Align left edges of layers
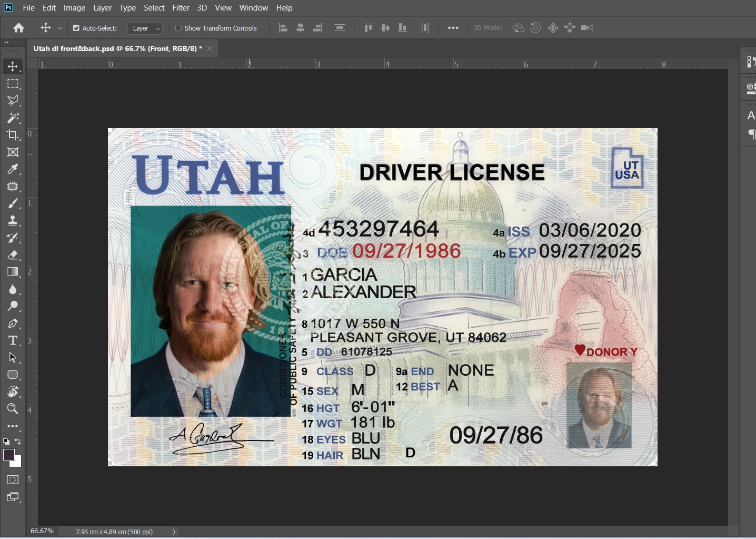 click(283, 28)
